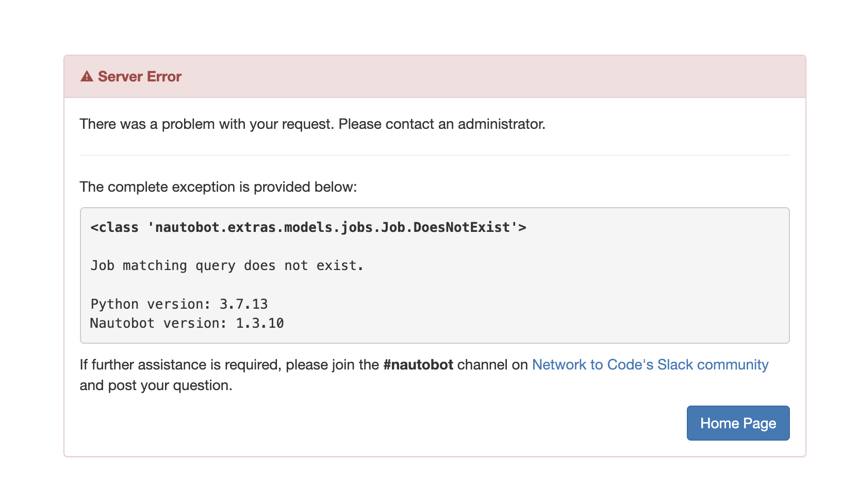Select the bold #nautobot channel text

coord(418,364)
